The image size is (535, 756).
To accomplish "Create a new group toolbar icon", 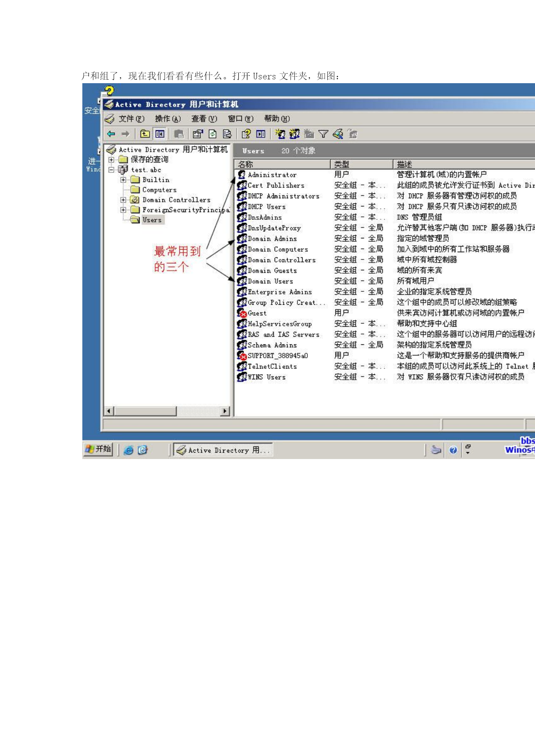I will pos(294,134).
